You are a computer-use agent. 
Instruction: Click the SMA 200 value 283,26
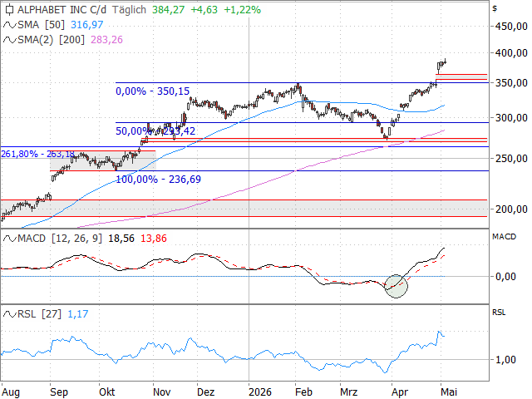[x=106, y=40]
